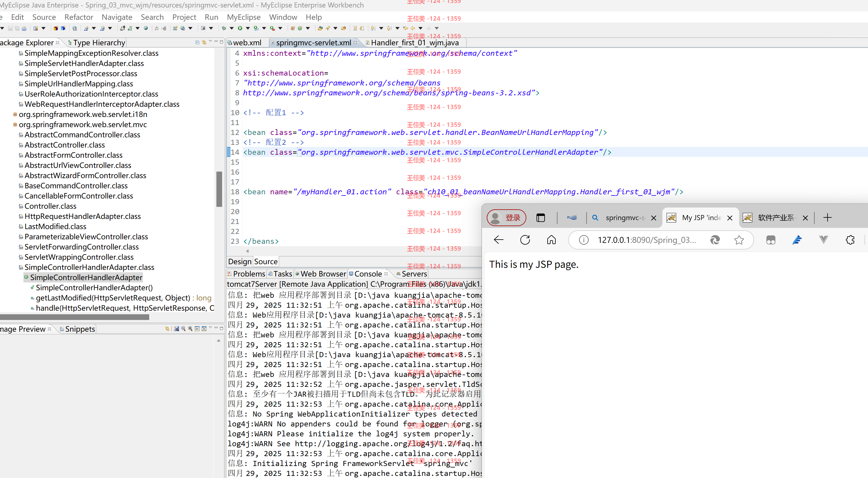
Task: Close the My JSP 'inde browser tab
Action: (x=730, y=218)
